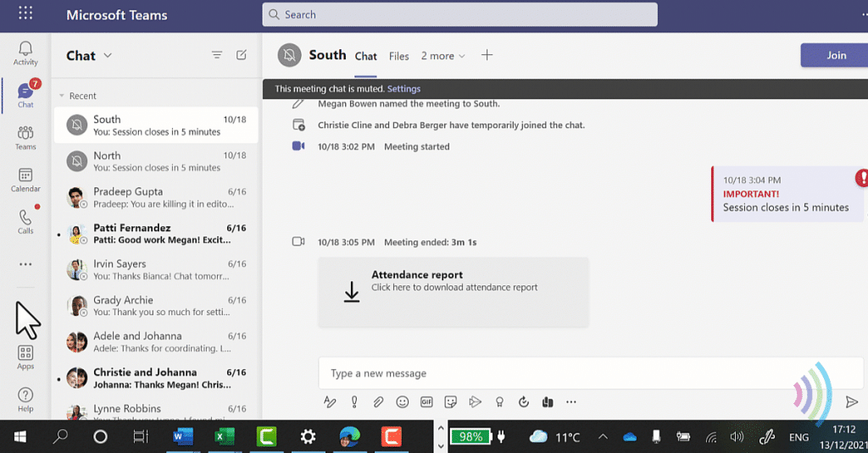Open the Format text options
868x453 pixels.
pos(330,402)
